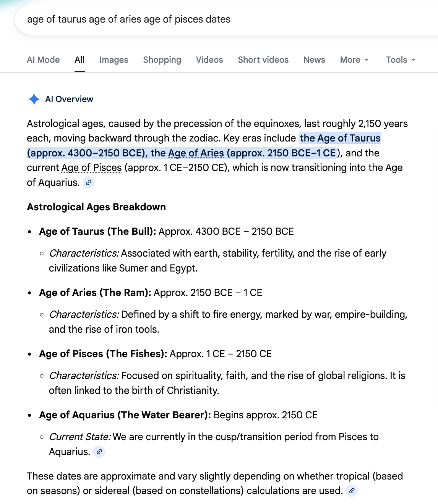Open source link icon after tropical/sidereal note
Image resolution: width=438 pixels, height=504 pixels.
tap(352, 491)
